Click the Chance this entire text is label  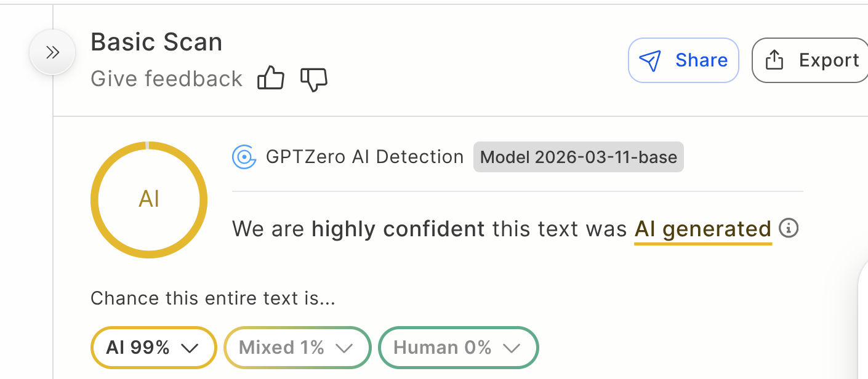[212, 298]
